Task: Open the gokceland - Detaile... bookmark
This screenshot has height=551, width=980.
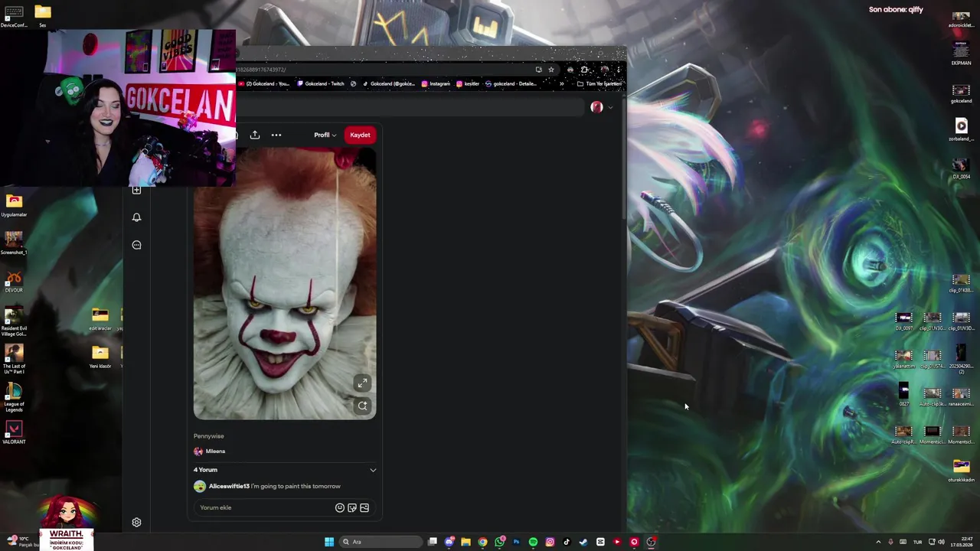Action: [x=510, y=83]
